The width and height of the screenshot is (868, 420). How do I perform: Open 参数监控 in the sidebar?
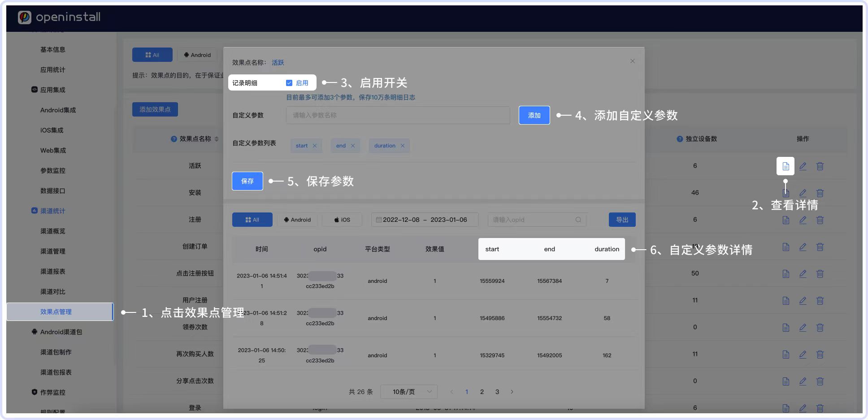point(53,170)
